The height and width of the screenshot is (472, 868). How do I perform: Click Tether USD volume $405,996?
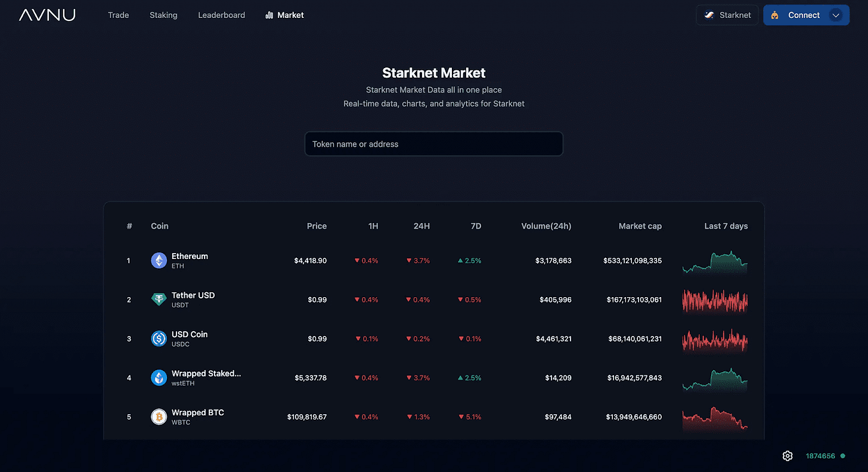pos(555,300)
